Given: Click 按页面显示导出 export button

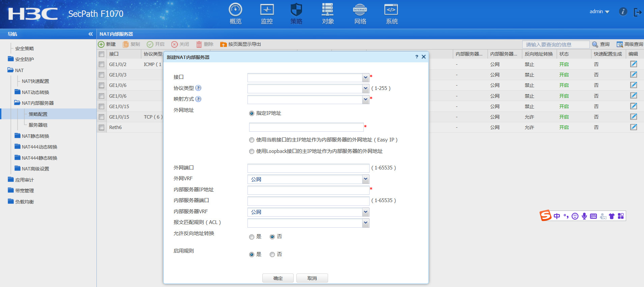Looking at the screenshot, I should [x=240, y=44].
